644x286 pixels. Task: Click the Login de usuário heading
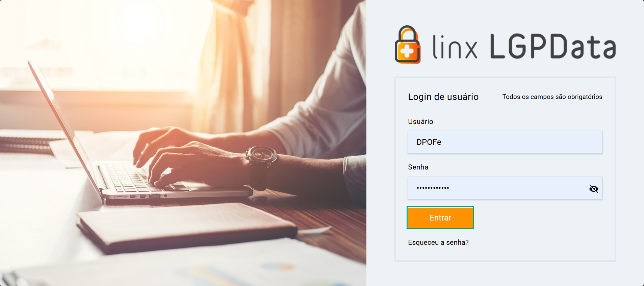[443, 97]
